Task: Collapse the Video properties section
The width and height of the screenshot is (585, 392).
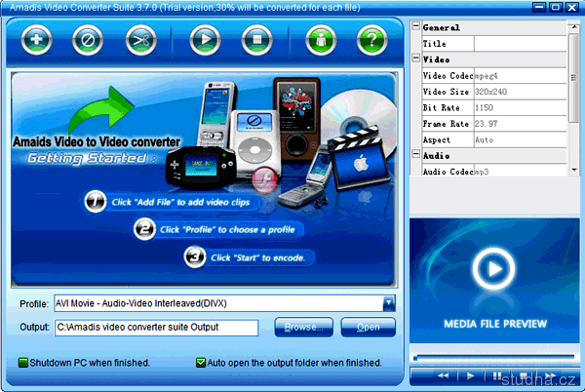Action: 416,58
